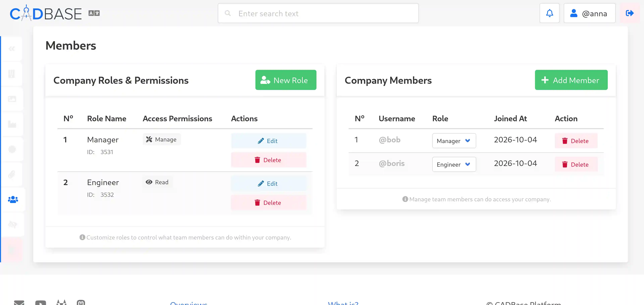Open the members group icon in sidebar
644x305 pixels.
[13, 199]
